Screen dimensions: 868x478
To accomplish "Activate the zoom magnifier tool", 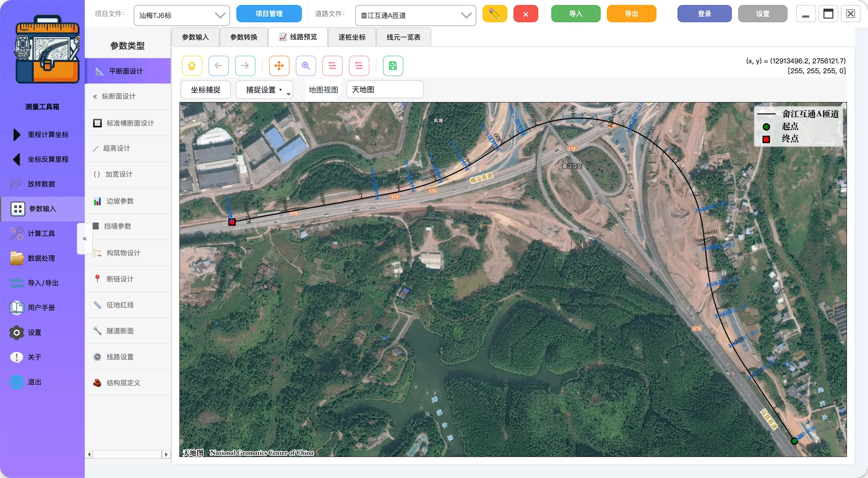I will (306, 66).
